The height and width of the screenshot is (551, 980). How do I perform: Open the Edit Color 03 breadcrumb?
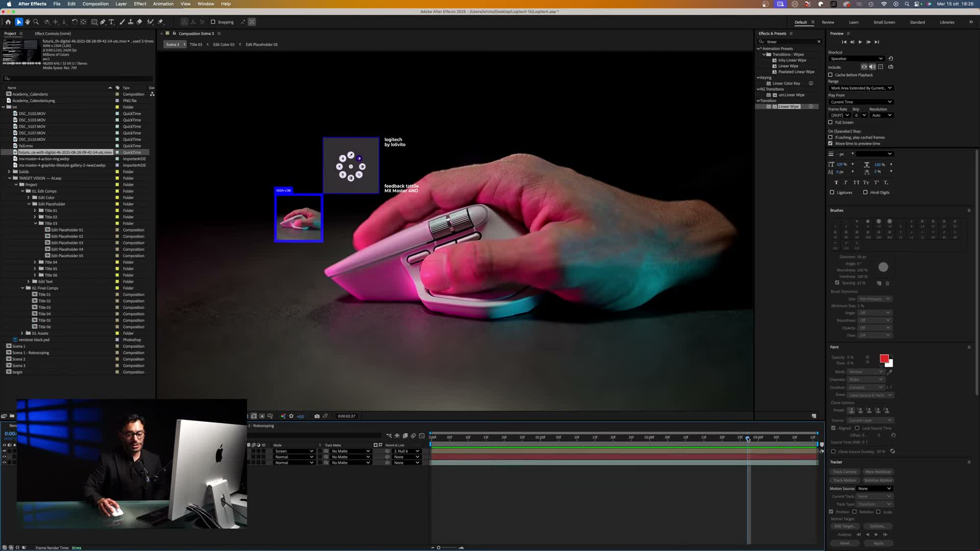(x=224, y=44)
